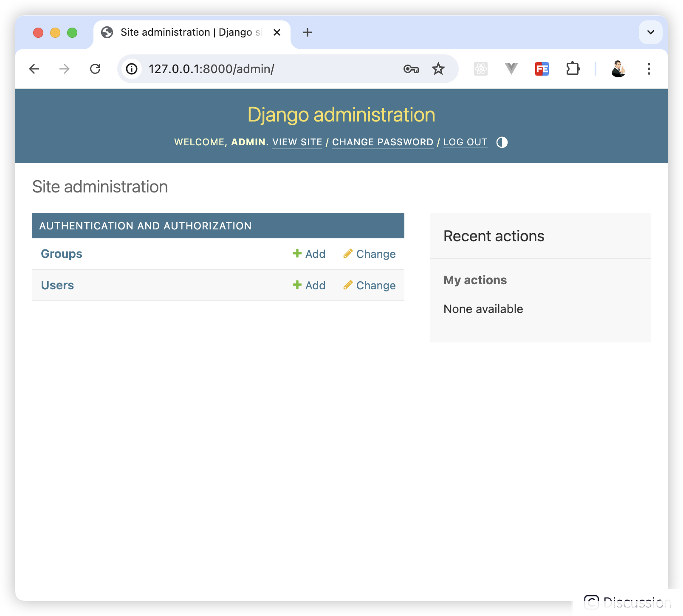Click the Log Out link
This screenshot has height=616, width=683.
(x=466, y=142)
